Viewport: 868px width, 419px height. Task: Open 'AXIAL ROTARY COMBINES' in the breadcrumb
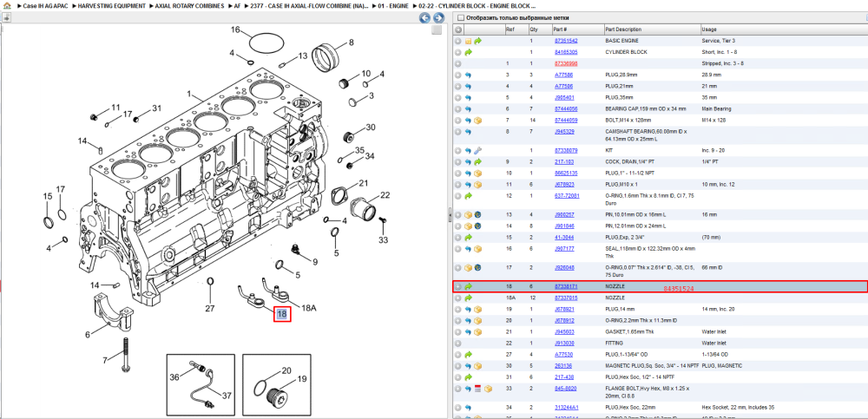pos(189,5)
